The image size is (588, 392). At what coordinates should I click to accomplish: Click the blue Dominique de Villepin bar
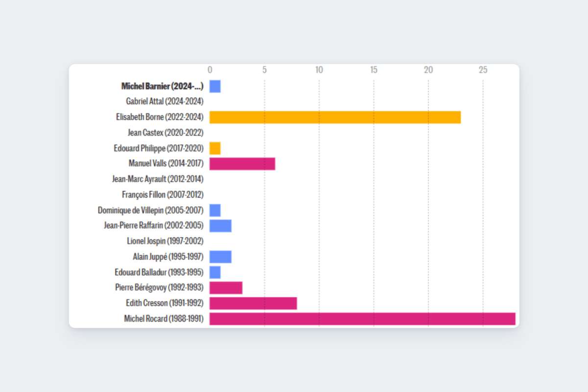pyautogui.click(x=215, y=210)
